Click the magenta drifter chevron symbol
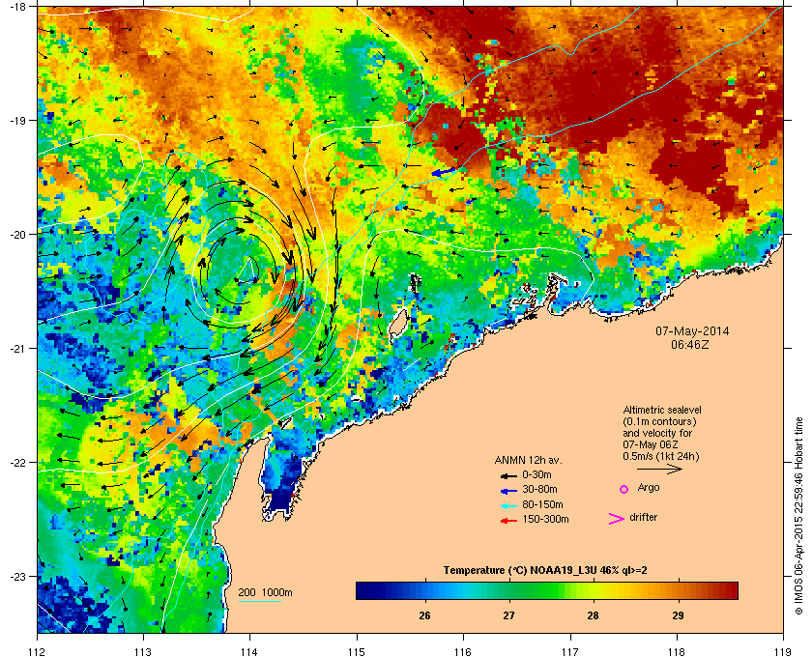The width and height of the screenshot is (812, 657). [x=617, y=519]
